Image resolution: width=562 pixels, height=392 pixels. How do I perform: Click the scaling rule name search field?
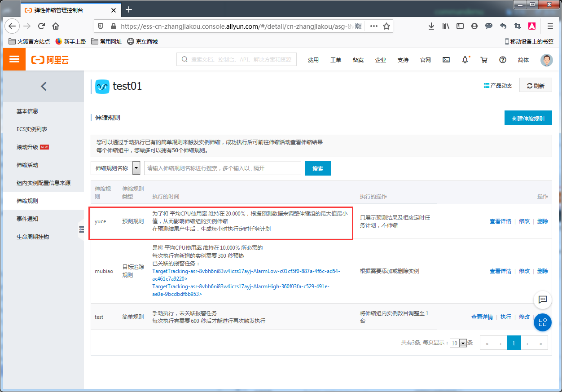pos(222,168)
